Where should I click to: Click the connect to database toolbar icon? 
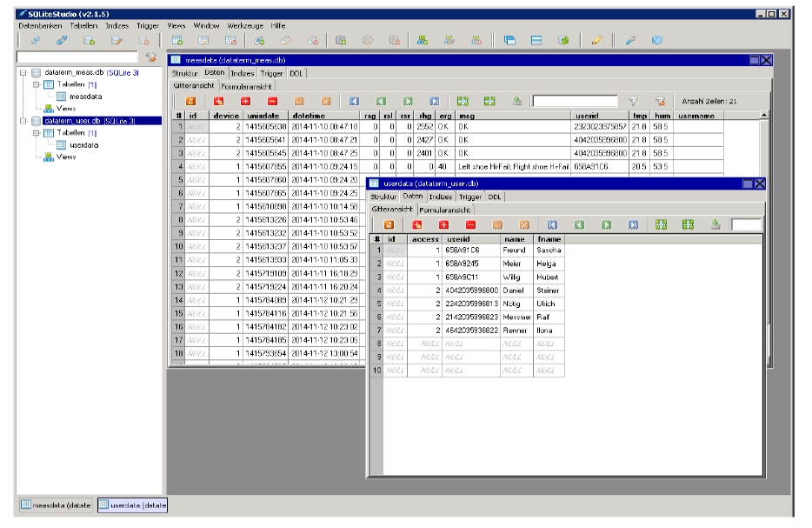click(x=36, y=40)
